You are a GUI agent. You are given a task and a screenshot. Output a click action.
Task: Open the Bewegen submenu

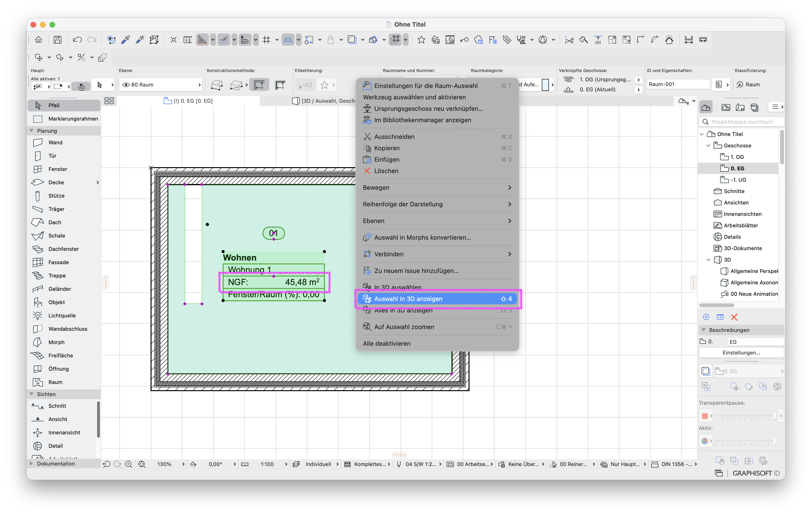437,188
